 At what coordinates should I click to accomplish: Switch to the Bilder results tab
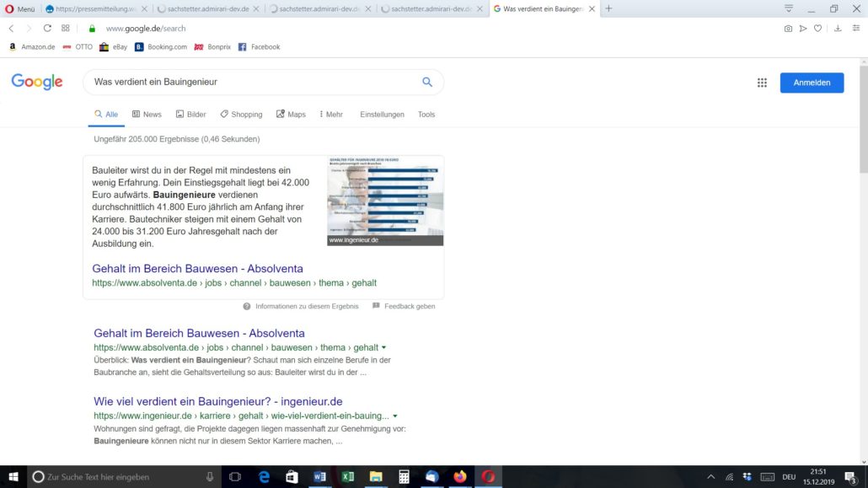pyautogui.click(x=191, y=115)
